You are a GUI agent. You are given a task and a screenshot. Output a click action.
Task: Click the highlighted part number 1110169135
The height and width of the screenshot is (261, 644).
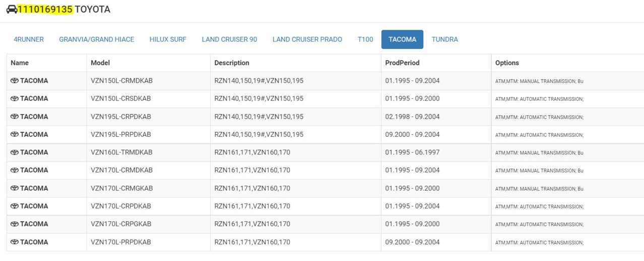45,9
